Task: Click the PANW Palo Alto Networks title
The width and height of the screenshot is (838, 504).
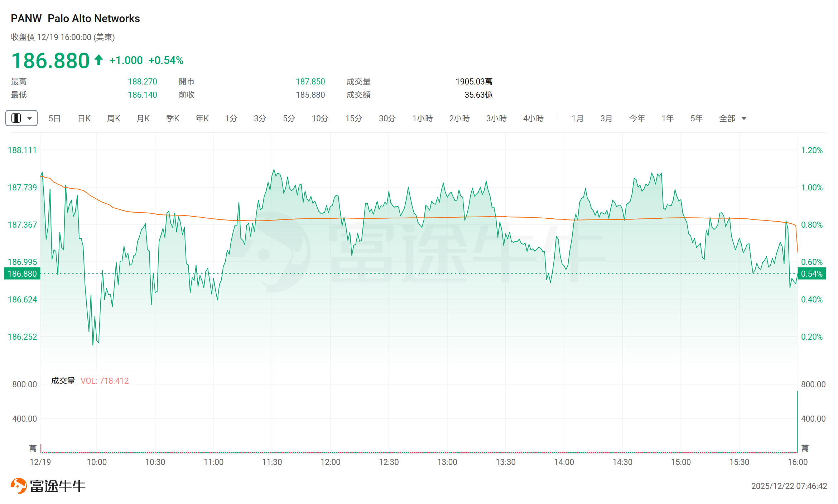Action: coord(75,18)
